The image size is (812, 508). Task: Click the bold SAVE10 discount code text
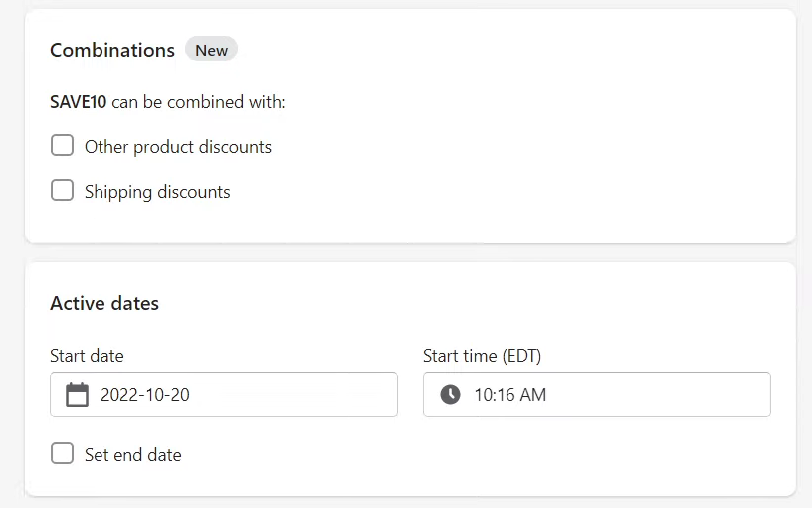point(79,102)
